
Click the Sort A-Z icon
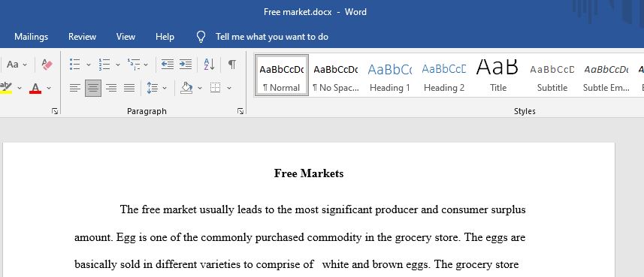pyautogui.click(x=209, y=65)
